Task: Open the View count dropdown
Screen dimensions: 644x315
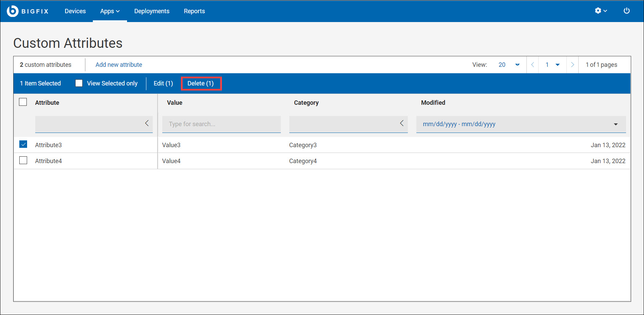Action: [x=509, y=65]
